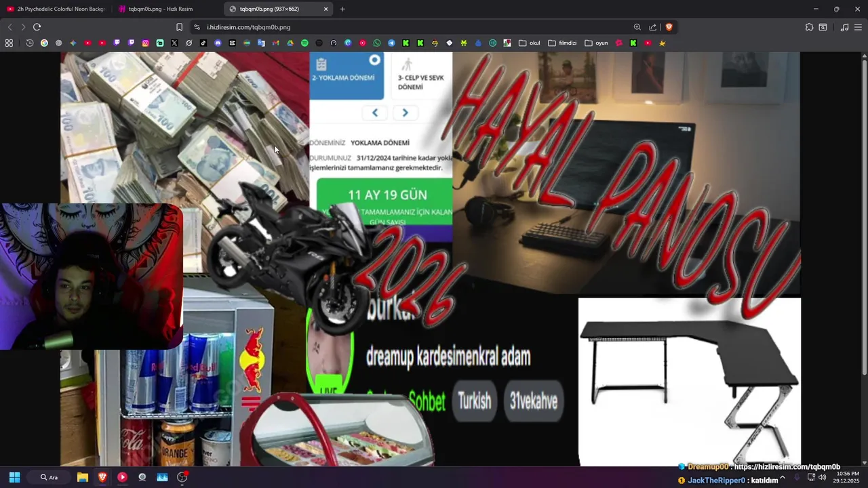Open the WhatsApp bookmark
The width and height of the screenshot is (868, 488).
(377, 43)
